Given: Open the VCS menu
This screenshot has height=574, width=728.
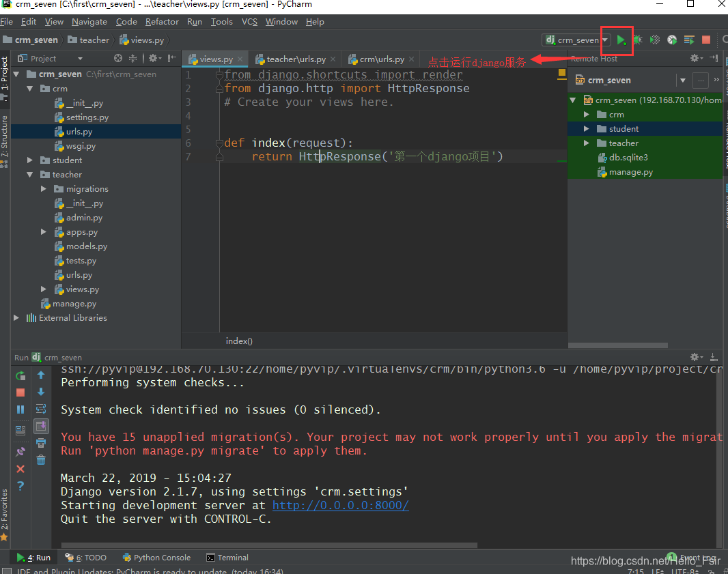Looking at the screenshot, I should (249, 22).
